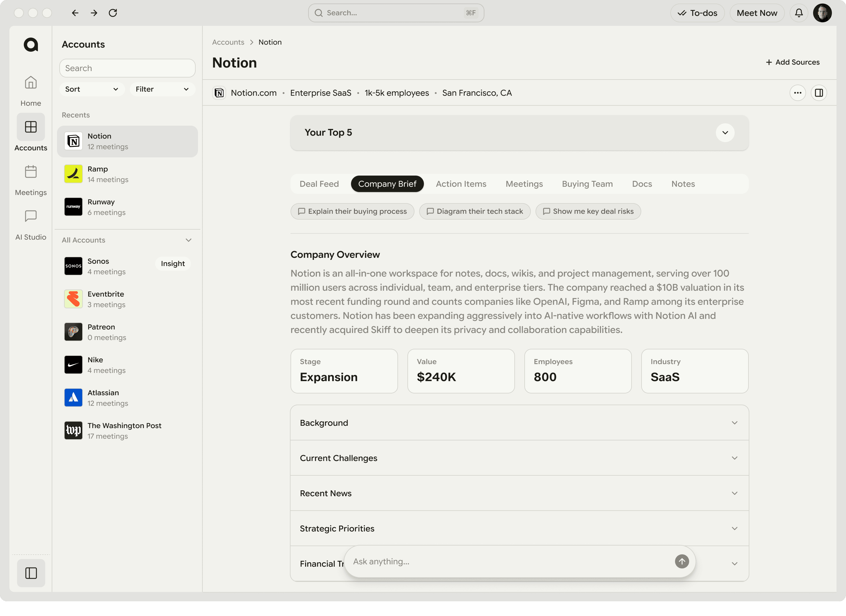846x616 pixels.
Task: Open the Sort dropdown
Action: 91,89
